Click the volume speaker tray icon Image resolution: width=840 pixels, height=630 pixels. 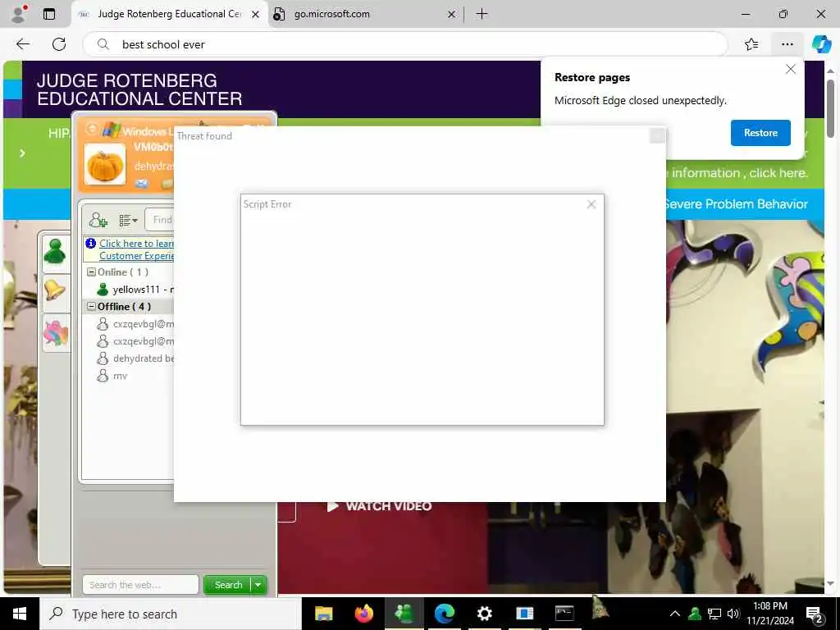click(733, 614)
